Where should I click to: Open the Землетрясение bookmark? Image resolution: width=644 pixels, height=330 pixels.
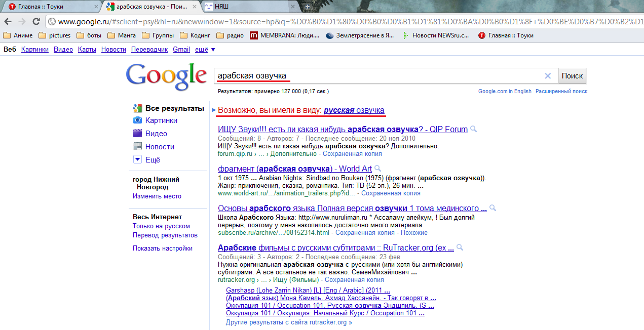tap(360, 35)
